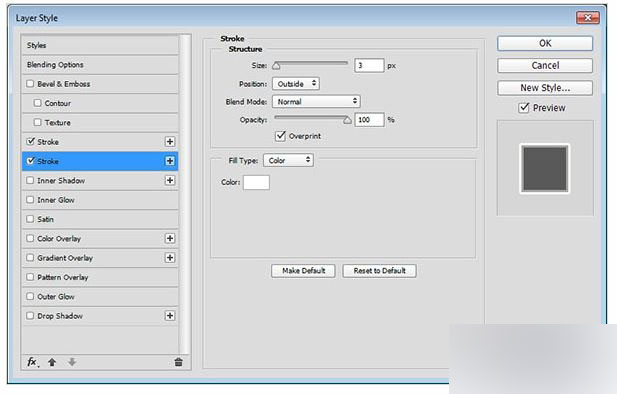Click the fx add style icon
The height and width of the screenshot is (394, 617).
[x=32, y=362]
